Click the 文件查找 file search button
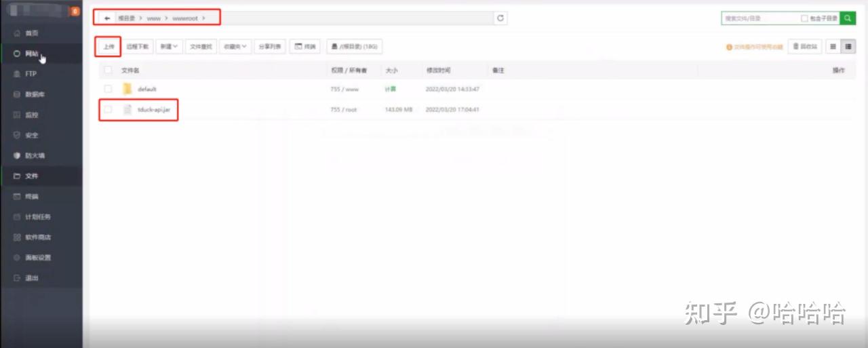Screen dimensions: 868x348 (x=201, y=47)
